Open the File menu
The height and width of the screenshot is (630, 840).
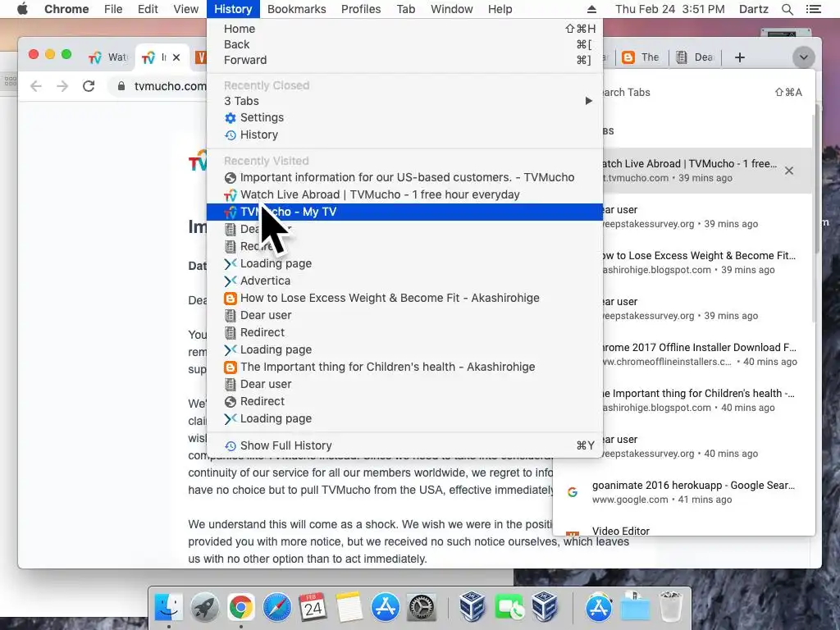click(113, 9)
